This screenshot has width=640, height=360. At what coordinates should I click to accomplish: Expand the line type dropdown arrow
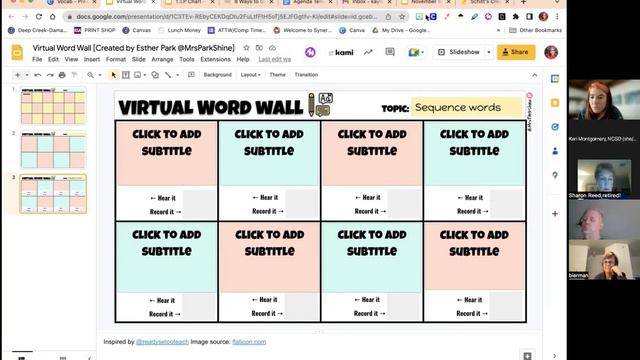click(x=178, y=75)
